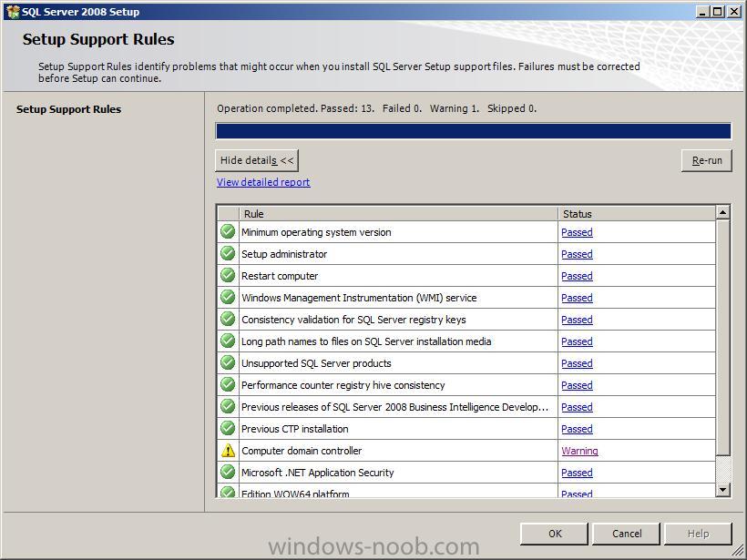Image resolution: width=747 pixels, height=560 pixels.
Task: Open Passed status for Microsoft .NET Application Security
Action: coord(577,473)
